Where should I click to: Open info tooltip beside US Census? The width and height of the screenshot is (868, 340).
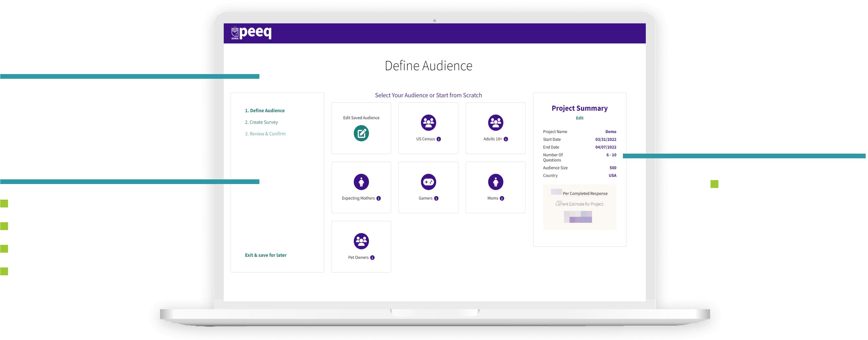tap(438, 139)
